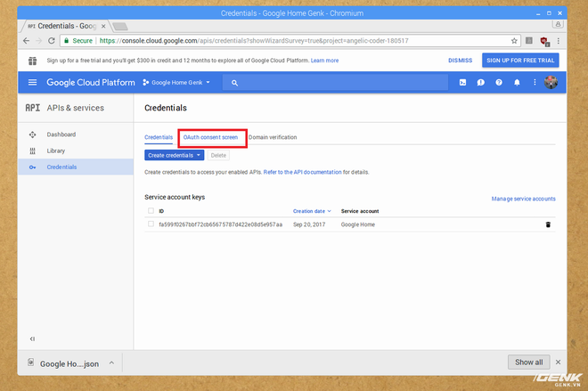
Task: Open the Google Home Genk project dropdown
Action: tap(176, 83)
